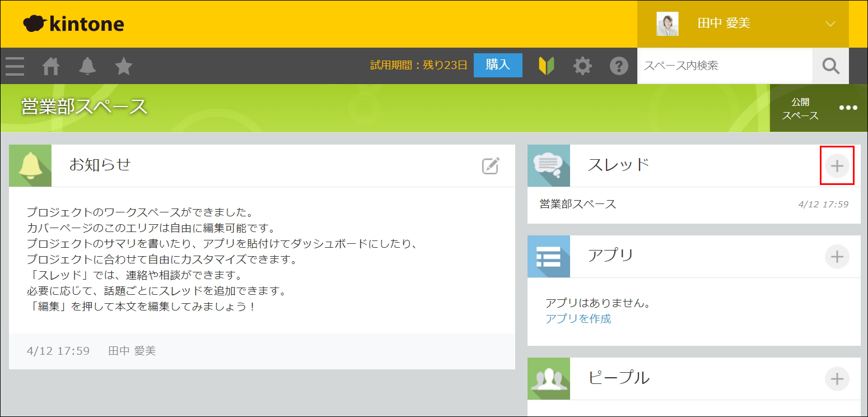
Task: Click the space search input field
Action: (722, 66)
